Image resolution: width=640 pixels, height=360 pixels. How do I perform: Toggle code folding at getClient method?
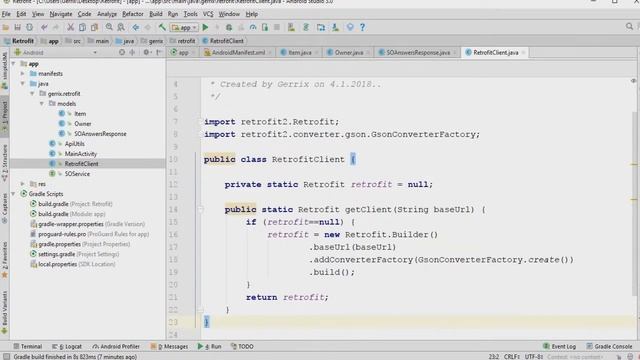coord(200,210)
